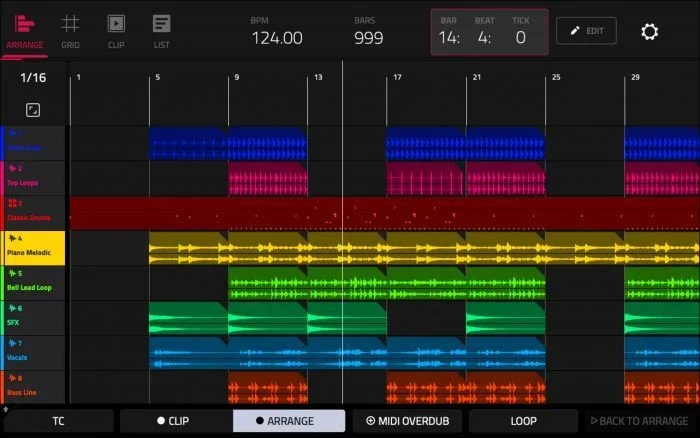Viewport: 700px width, 438px height.
Task: Open the 1/16 quantize grid selector
Action: pos(33,78)
